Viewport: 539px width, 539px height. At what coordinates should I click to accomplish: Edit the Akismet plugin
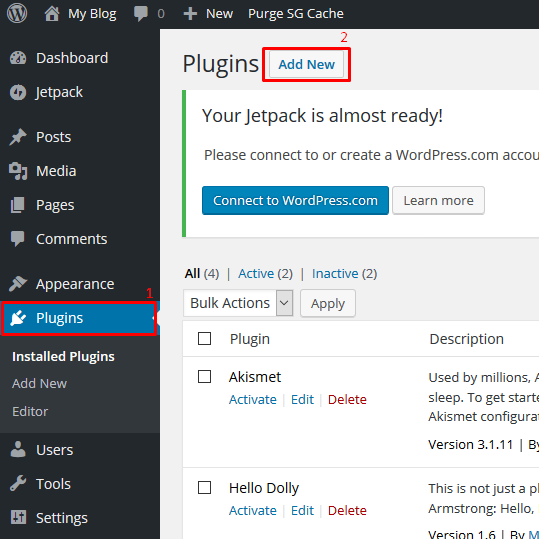[x=302, y=399]
